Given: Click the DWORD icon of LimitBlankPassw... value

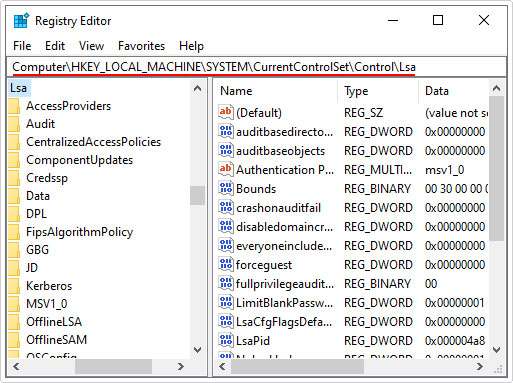Looking at the screenshot, I should pos(226,302).
